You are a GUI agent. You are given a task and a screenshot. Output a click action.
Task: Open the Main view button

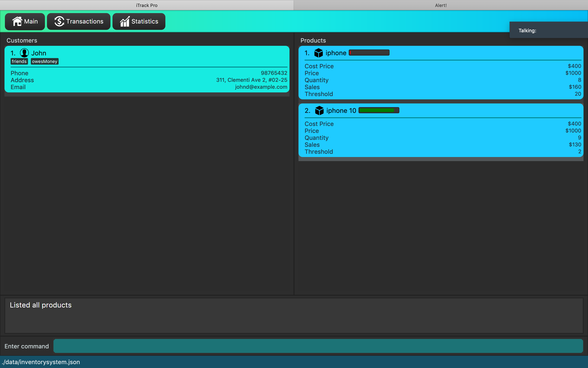[25, 21]
